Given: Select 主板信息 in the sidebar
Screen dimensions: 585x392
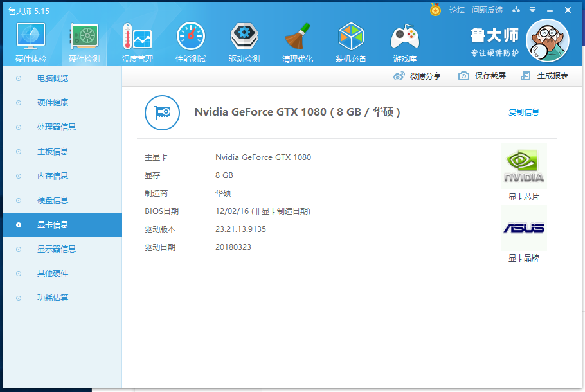Looking at the screenshot, I should coord(63,152).
